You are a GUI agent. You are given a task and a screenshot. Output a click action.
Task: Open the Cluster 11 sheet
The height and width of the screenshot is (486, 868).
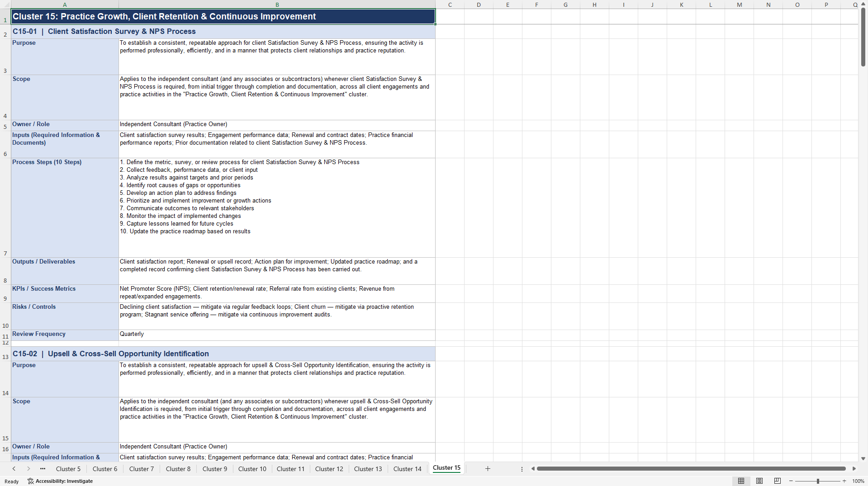click(291, 469)
